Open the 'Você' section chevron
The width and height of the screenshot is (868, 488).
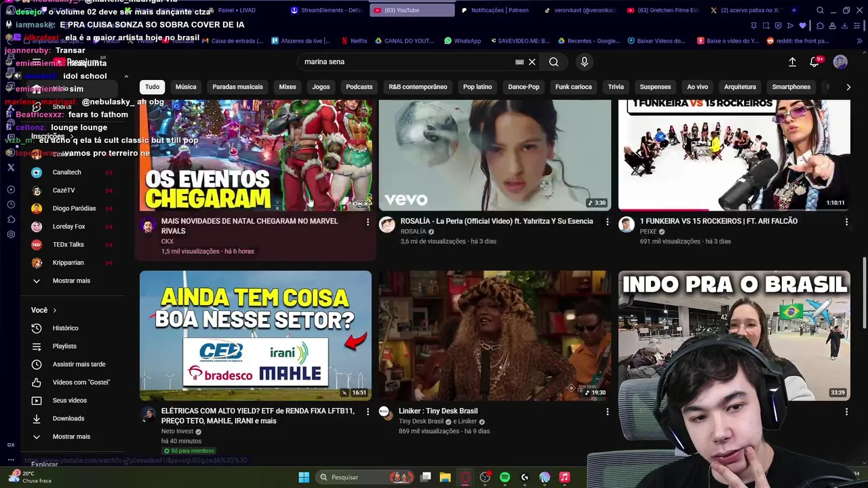(x=55, y=310)
